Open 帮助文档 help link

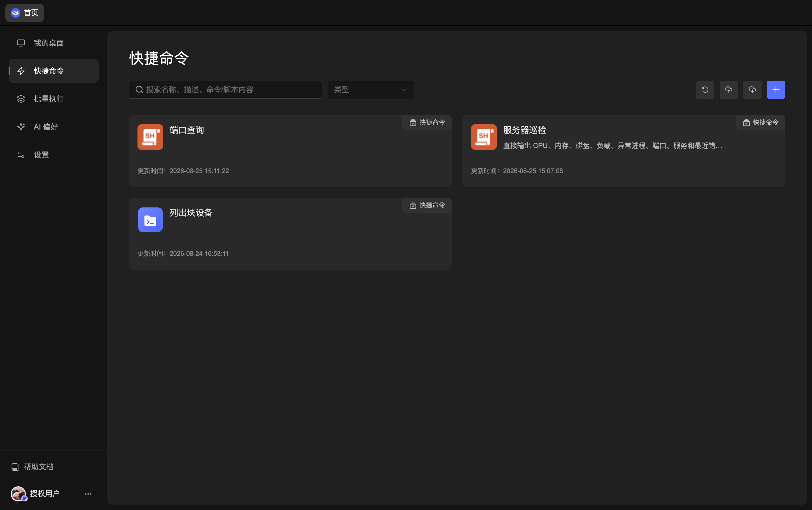[x=33, y=467]
